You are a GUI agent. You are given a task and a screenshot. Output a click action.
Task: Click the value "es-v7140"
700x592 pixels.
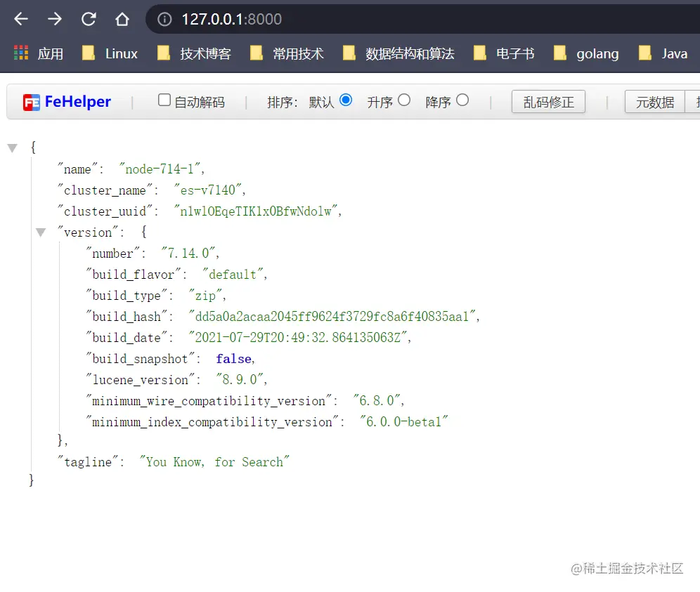pos(208,190)
